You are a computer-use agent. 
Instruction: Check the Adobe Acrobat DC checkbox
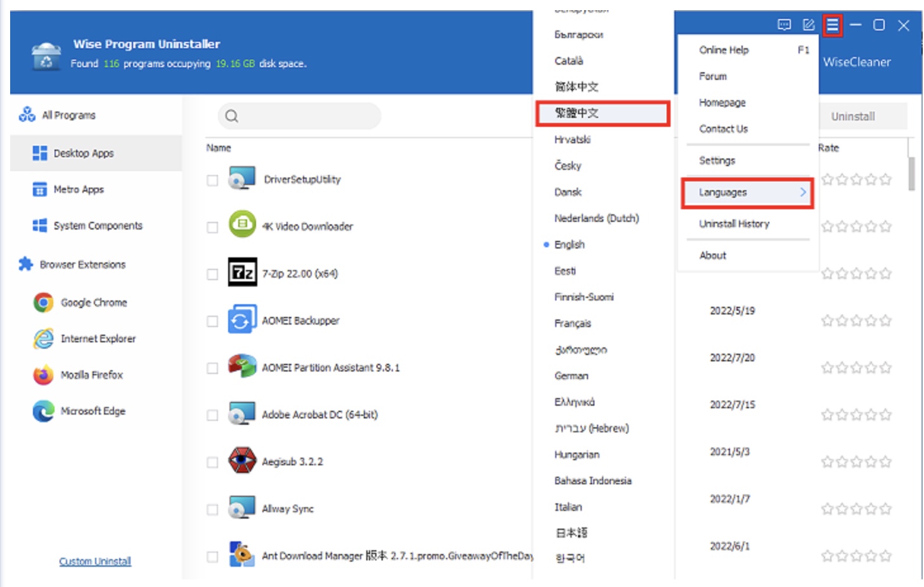click(212, 415)
